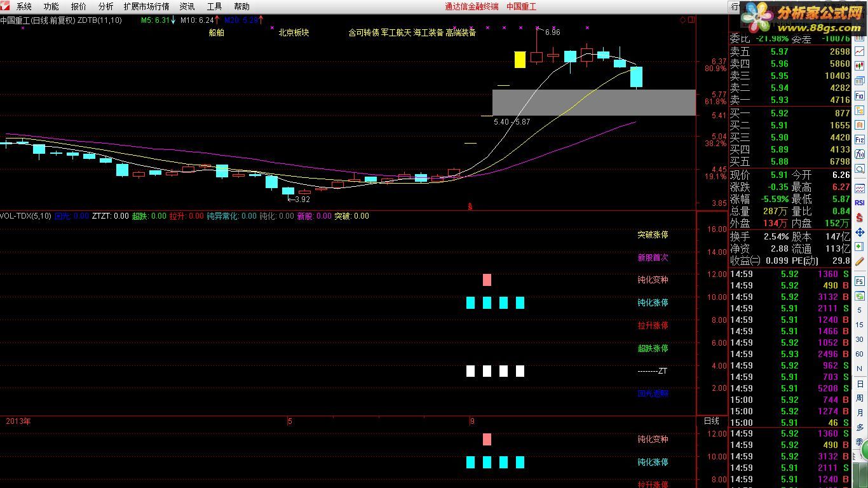Click the diamond icon above the chart
The image size is (868, 488).
tap(683, 20)
